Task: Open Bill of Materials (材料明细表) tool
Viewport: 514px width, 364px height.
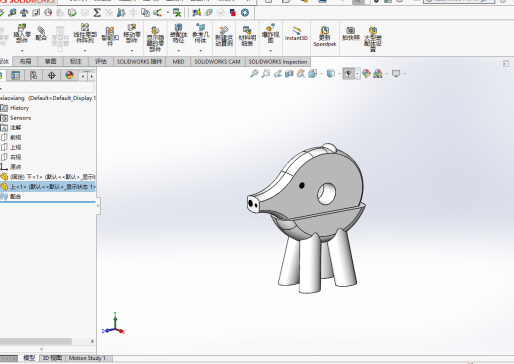Action: click(247, 36)
